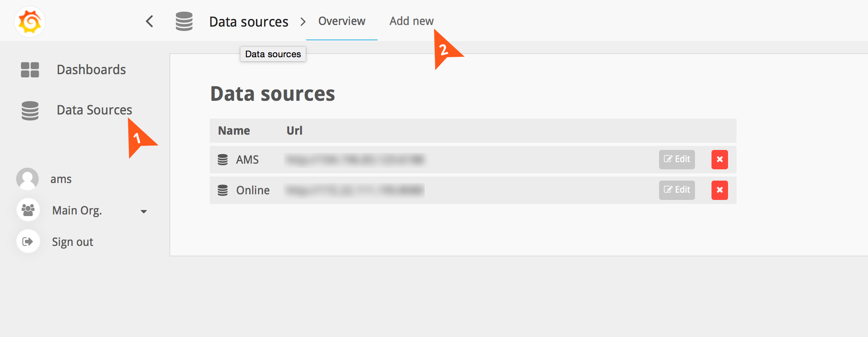
Task: Delete the Online data source
Action: pyautogui.click(x=719, y=190)
